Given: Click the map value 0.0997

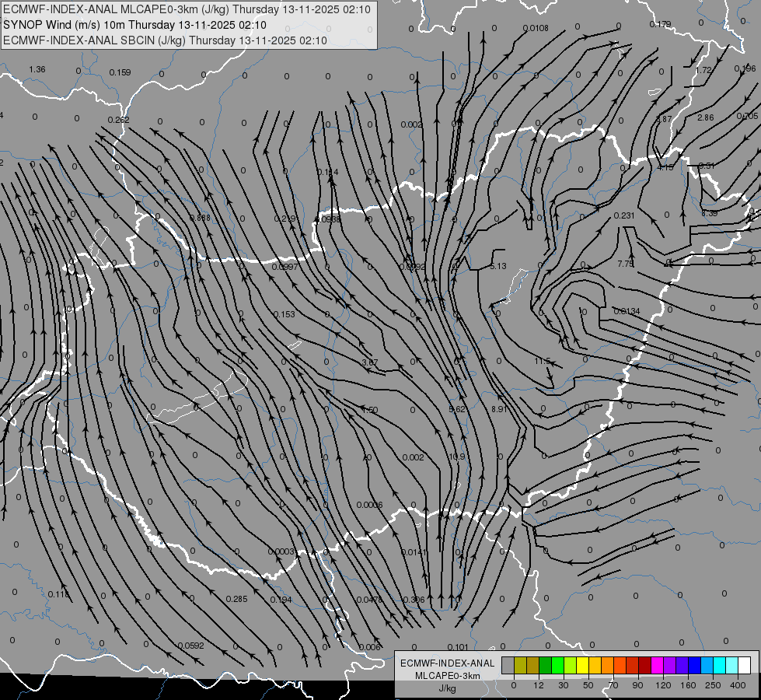Looking at the screenshot, I should [x=285, y=268].
